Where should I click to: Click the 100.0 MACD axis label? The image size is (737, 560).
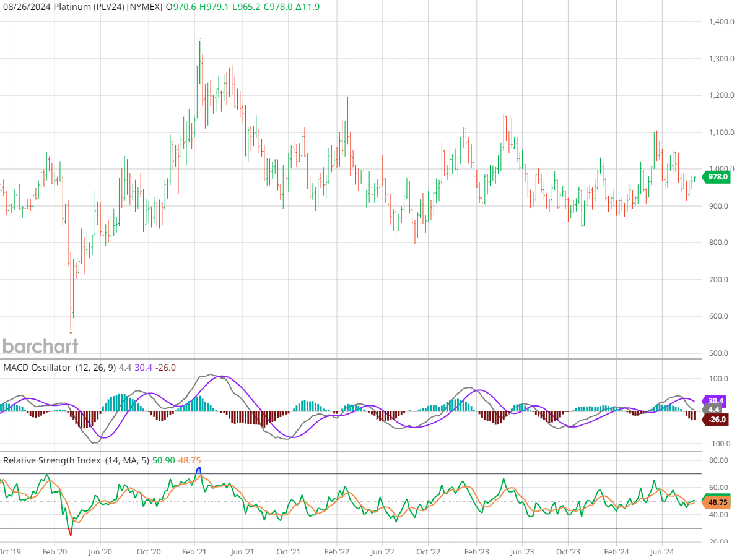(x=718, y=379)
